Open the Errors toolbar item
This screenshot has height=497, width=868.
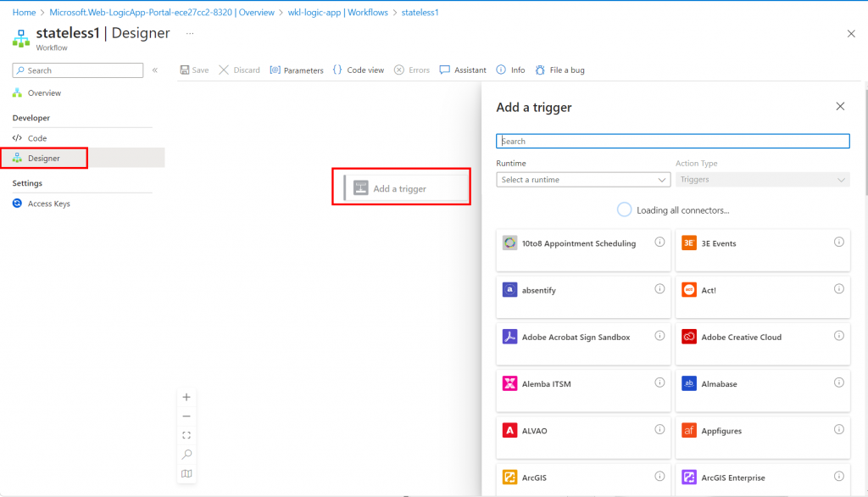tap(412, 70)
